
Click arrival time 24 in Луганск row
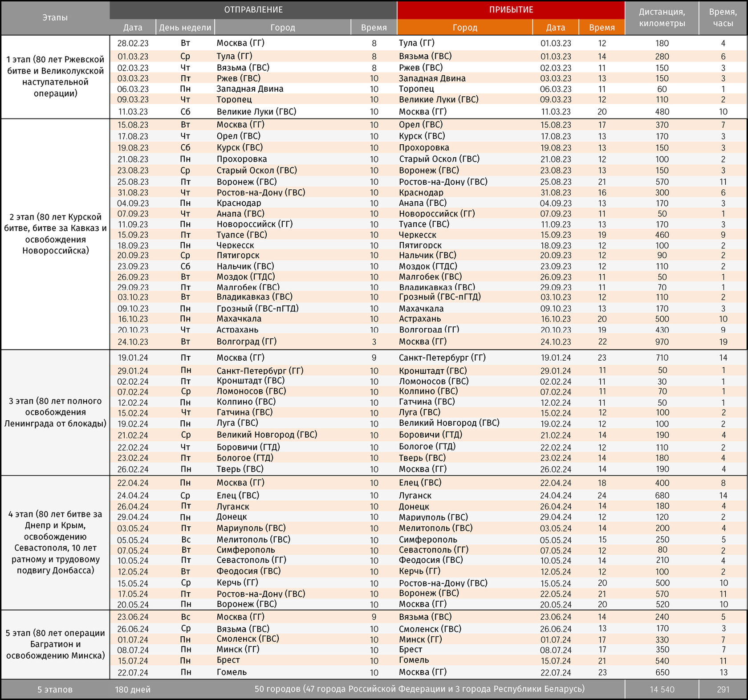[x=602, y=496]
